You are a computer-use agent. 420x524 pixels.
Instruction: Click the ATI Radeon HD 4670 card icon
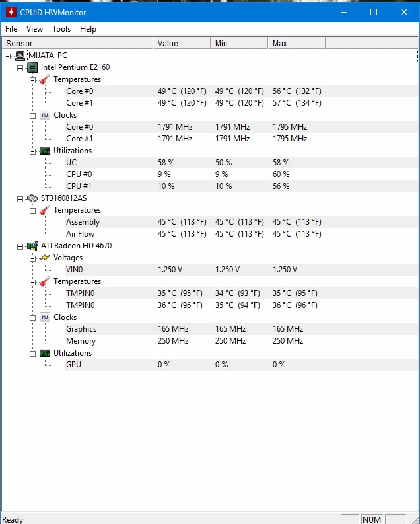pyautogui.click(x=32, y=246)
